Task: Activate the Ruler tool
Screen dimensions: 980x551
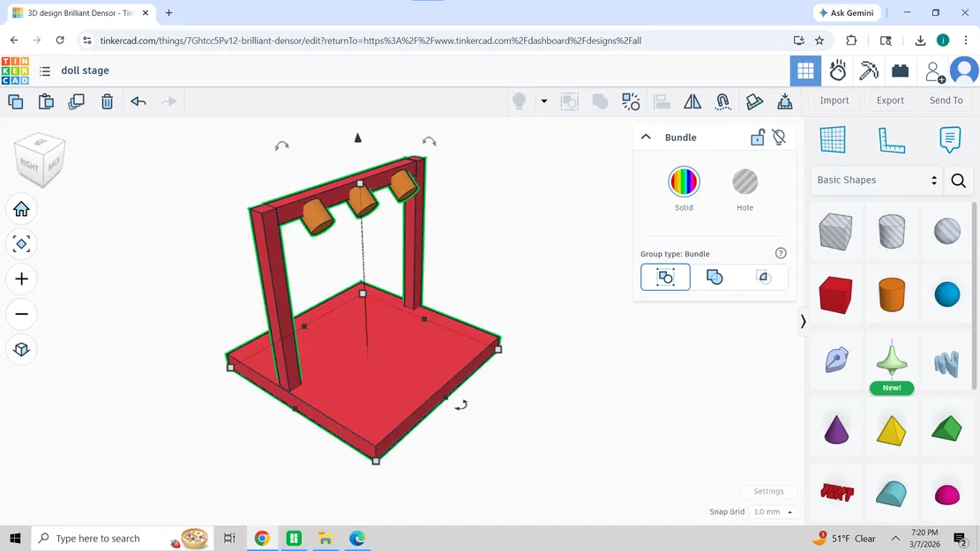Action: 894,139
